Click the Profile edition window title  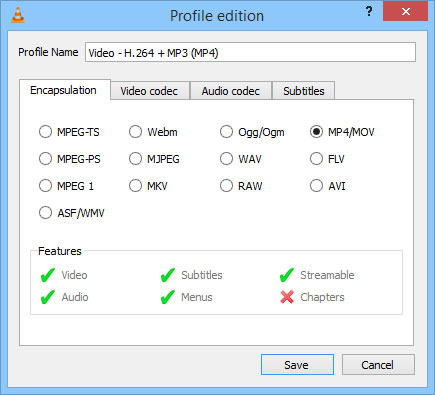pyautogui.click(x=217, y=16)
